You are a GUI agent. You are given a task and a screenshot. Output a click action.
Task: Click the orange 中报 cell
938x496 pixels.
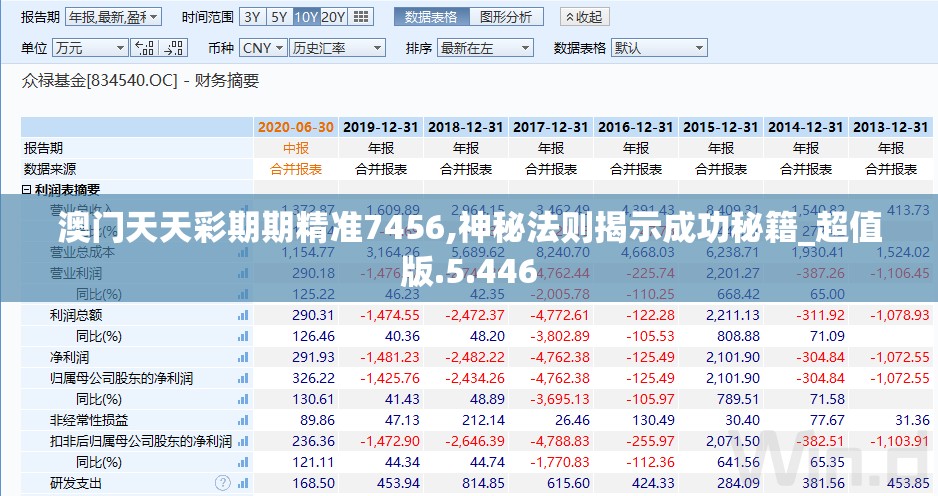(x=296, y=148)
